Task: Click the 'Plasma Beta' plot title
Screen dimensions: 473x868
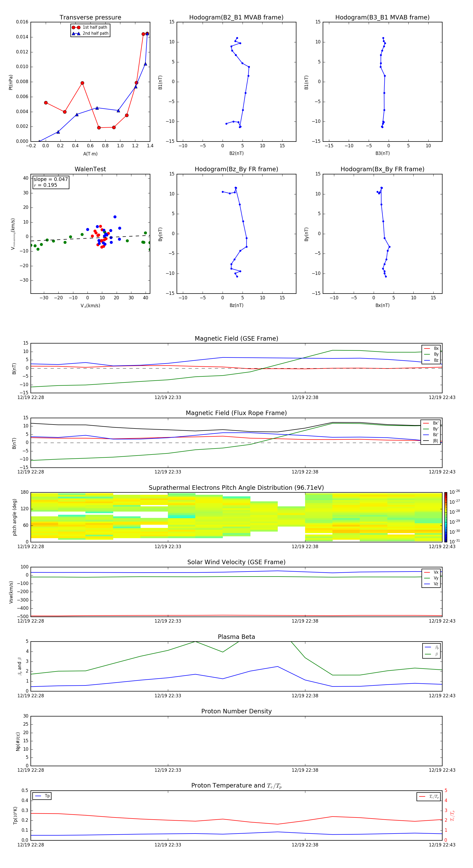Action: click(236, 637)
